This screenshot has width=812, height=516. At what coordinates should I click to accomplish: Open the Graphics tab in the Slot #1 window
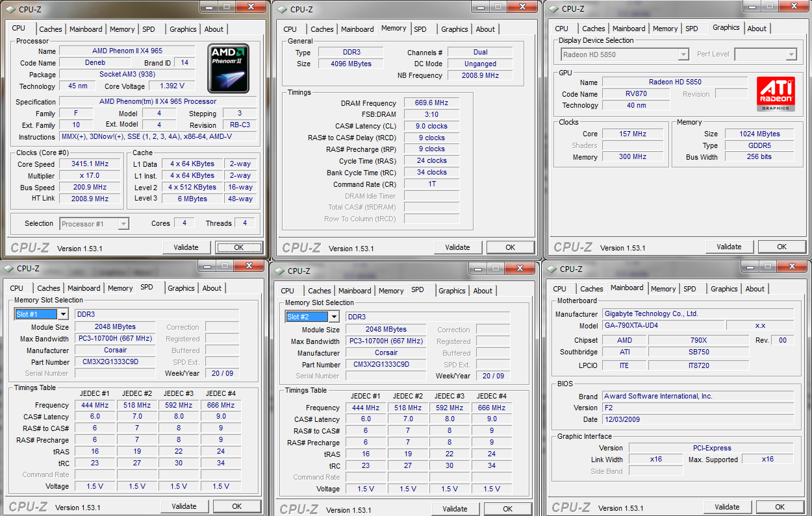pyautogui.click(x=181, y=288)
